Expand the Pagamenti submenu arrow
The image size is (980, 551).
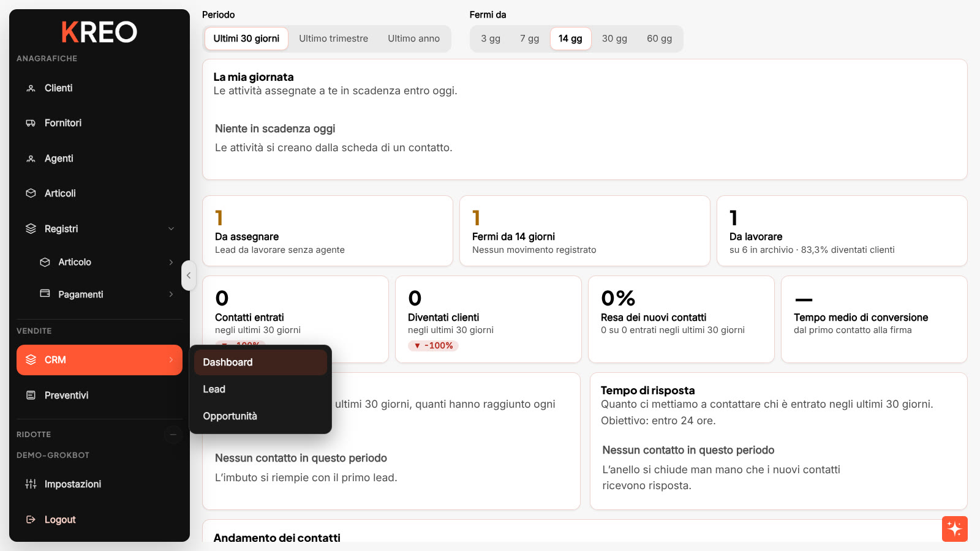tap(171, 294)
